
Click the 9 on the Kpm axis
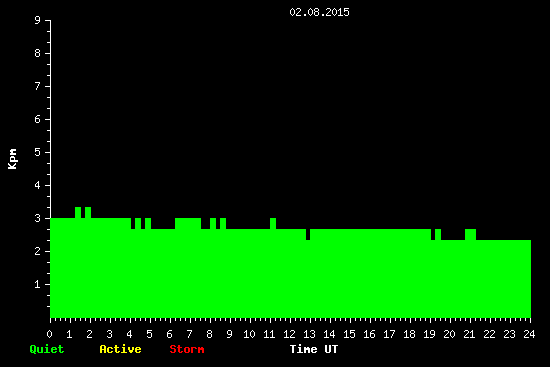38,20
